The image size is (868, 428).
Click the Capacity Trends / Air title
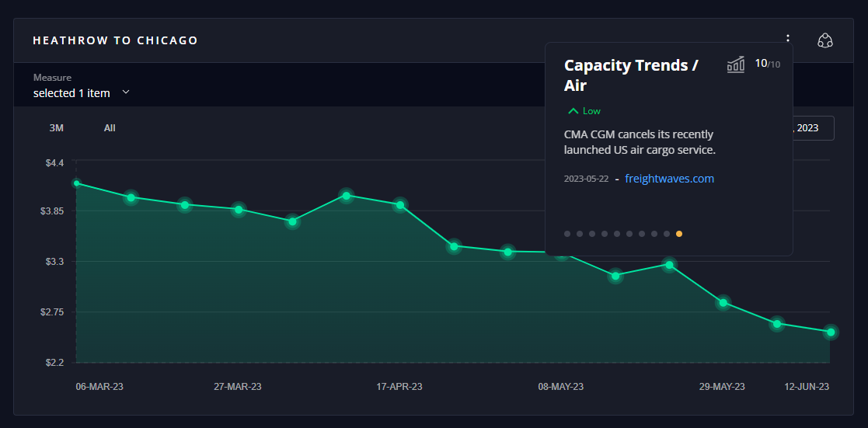[631, 75]
